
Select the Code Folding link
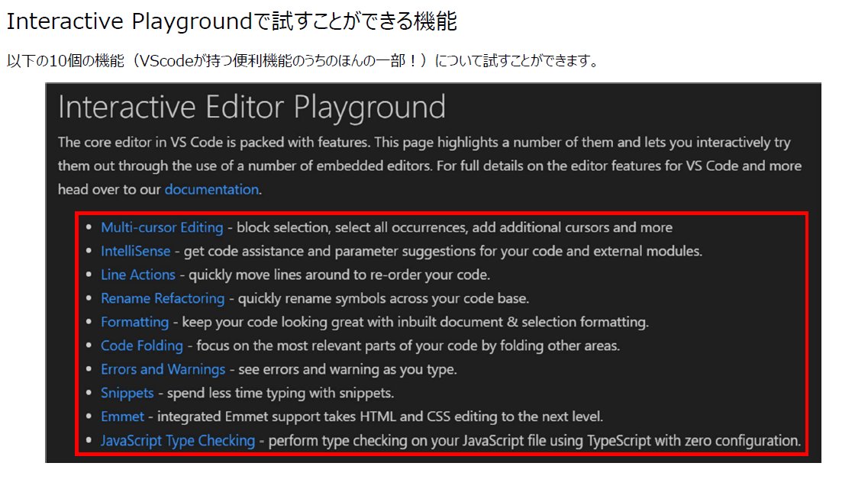point(142,346)
